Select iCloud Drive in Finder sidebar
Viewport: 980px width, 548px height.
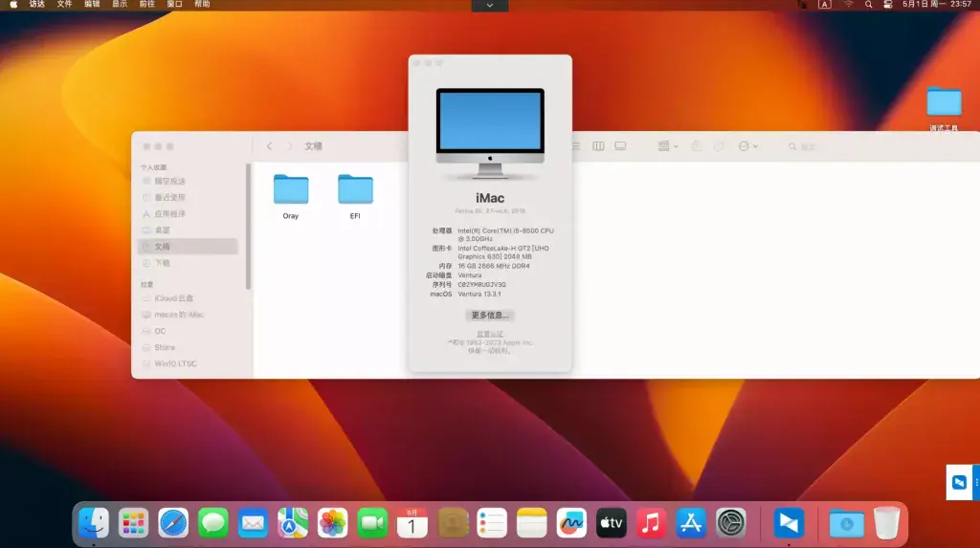coord(188,298)
